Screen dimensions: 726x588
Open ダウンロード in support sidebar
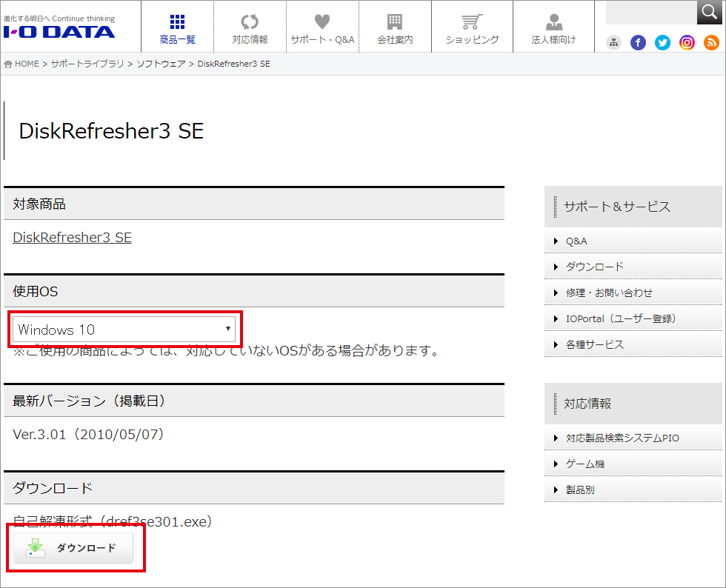pos(633,267)
